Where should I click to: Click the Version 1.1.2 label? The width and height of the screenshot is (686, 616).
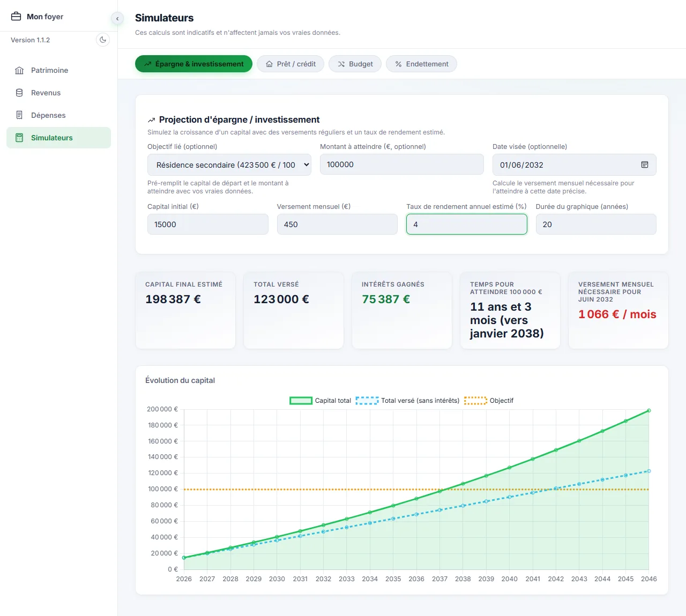(31, 40)
